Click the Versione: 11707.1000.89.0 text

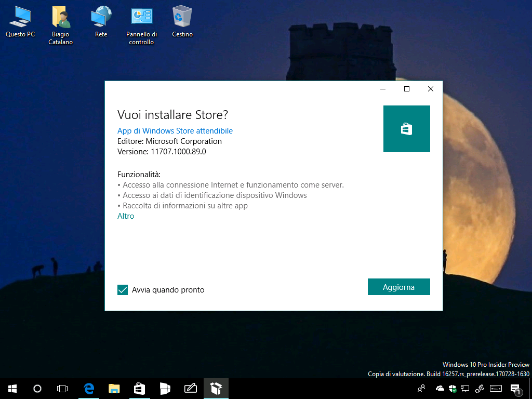[162, 151]
